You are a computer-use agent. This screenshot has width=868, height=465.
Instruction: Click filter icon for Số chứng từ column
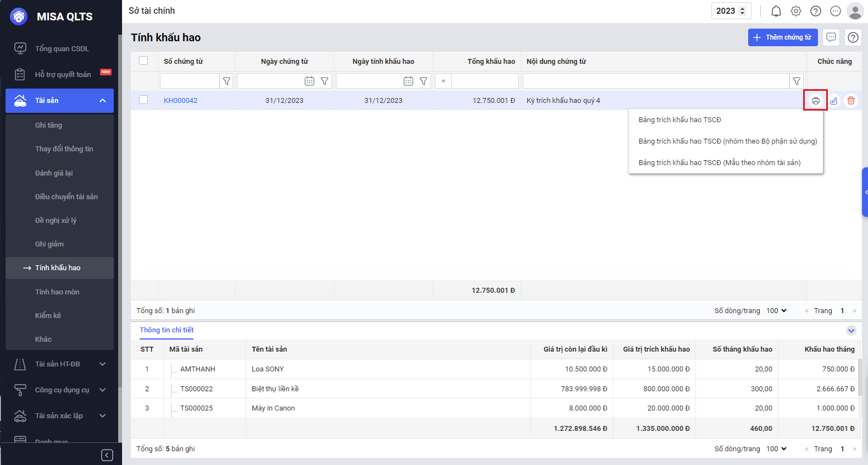coord(226,81)
